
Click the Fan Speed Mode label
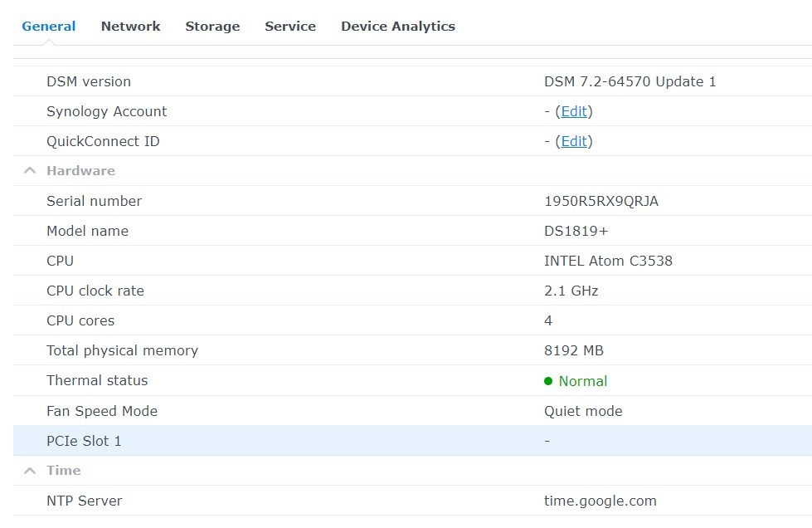102,412
